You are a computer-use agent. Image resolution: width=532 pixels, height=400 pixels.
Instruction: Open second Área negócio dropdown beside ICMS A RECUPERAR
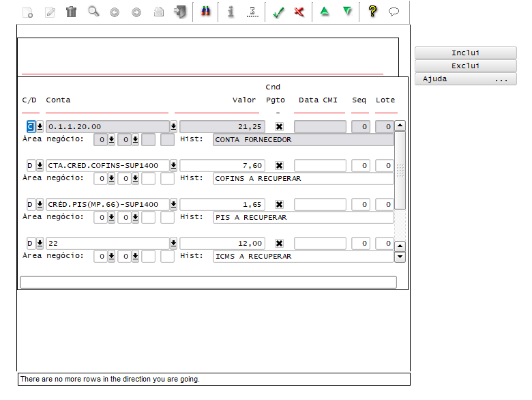[x=135, y=257]
